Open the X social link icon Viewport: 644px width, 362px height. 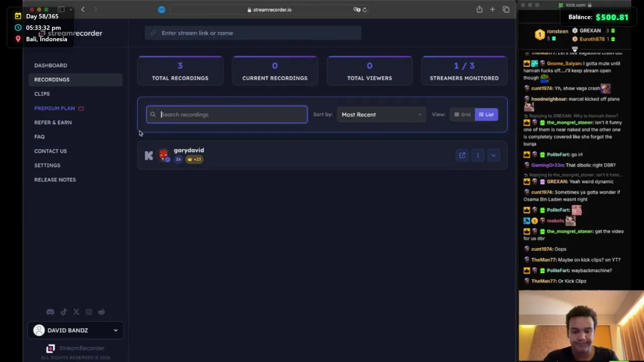(76, 312)
